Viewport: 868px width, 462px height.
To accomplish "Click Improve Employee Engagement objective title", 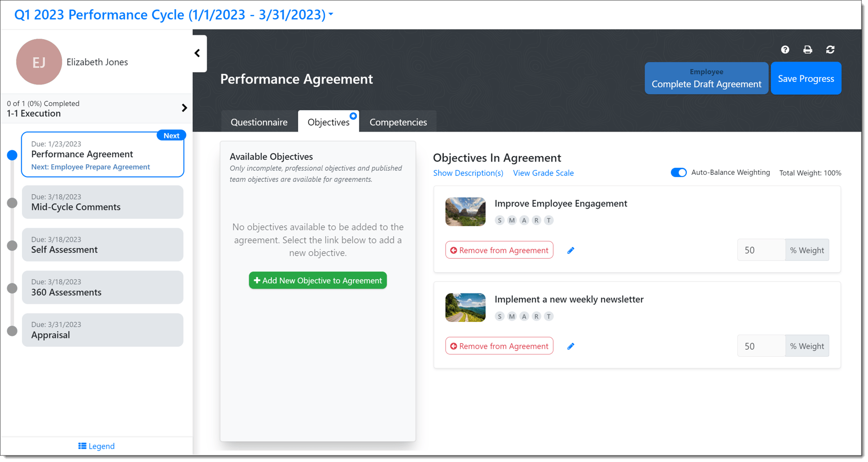I will click(561, 204).
